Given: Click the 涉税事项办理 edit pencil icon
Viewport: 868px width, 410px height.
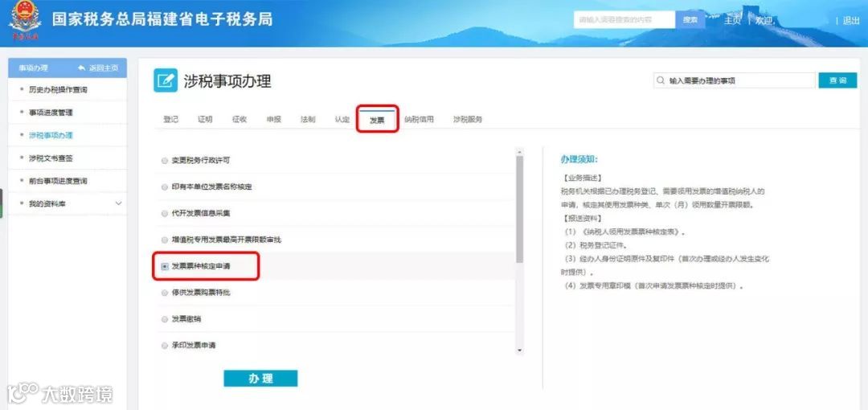Looking at the screenshot, I should pos(166,81).
